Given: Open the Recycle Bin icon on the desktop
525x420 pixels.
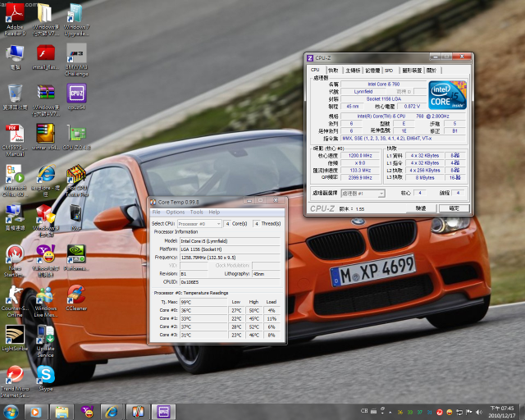Looking at the screenshot, I should coord(15,97).
